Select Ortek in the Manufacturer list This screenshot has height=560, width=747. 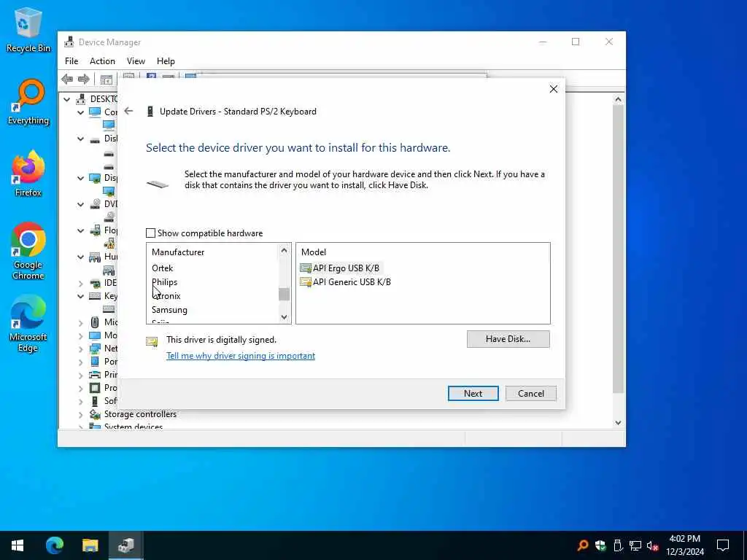[163, 268]
